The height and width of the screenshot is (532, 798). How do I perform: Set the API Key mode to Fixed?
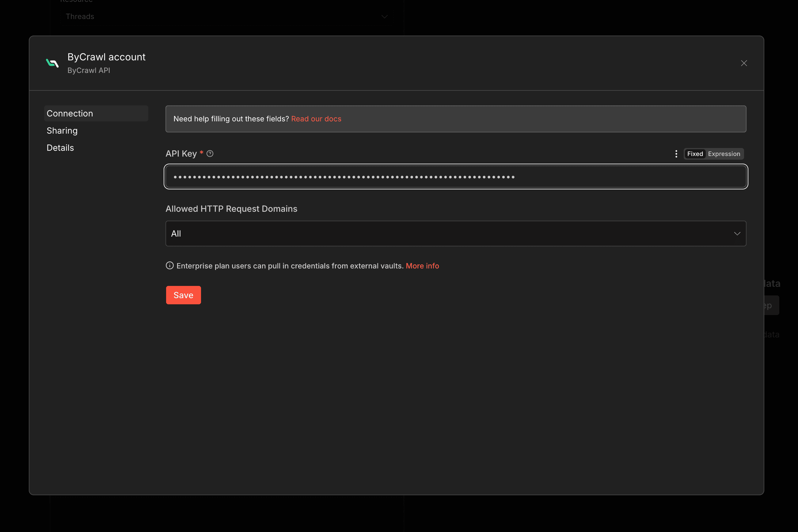(695, 154)
